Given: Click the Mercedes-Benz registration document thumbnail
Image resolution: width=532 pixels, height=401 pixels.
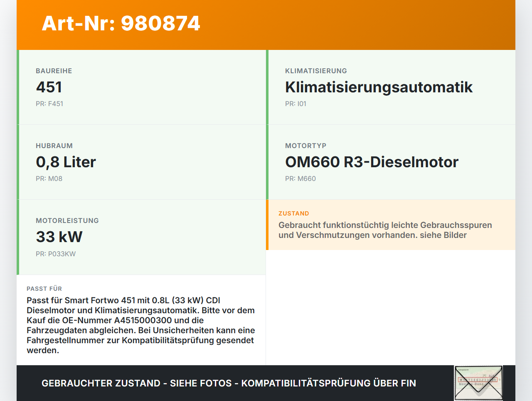Looking at the screenshot, I should [x=478, y=383].
